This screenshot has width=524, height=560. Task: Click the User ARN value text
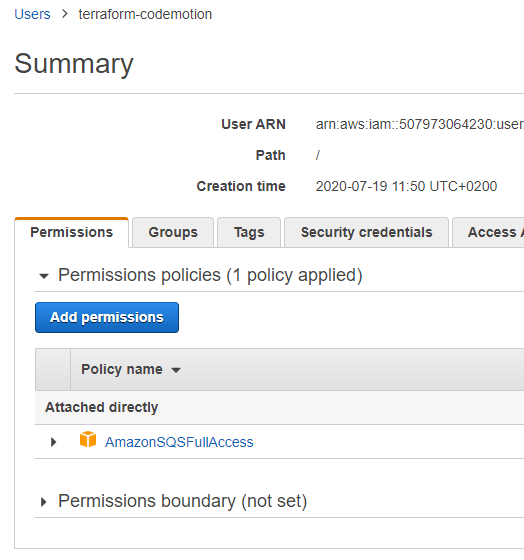(x=420, y=124)
